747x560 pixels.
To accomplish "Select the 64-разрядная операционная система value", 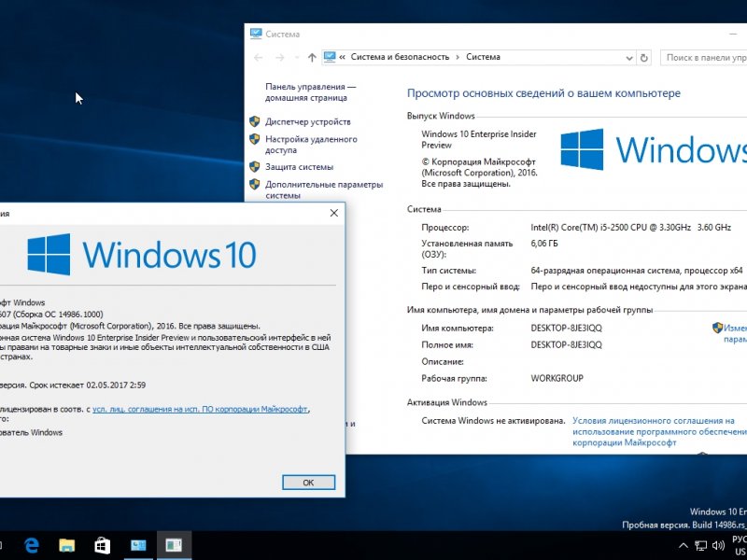I will (637, 271).
